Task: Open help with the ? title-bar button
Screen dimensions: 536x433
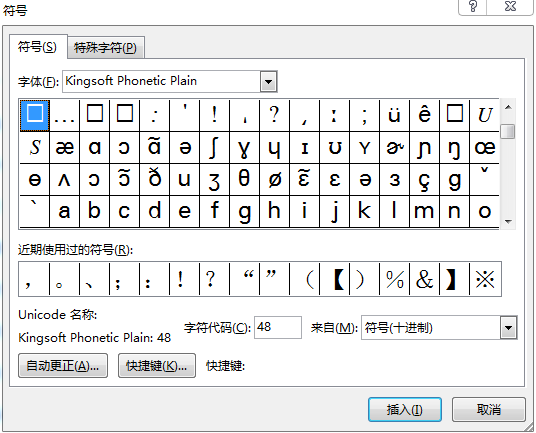Action: pyautogui.click(x=473, y=7)
